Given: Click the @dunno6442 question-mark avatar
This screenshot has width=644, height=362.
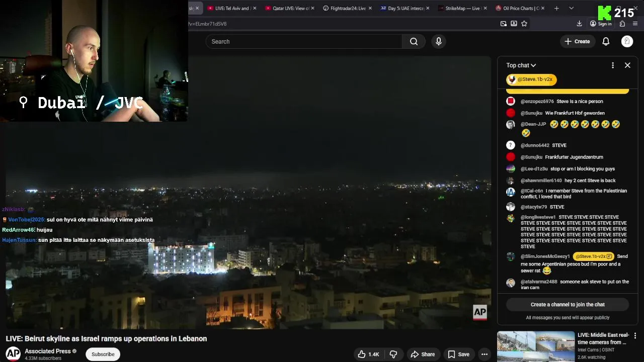Looking at the screenshot, I should [x=511, y=145].
